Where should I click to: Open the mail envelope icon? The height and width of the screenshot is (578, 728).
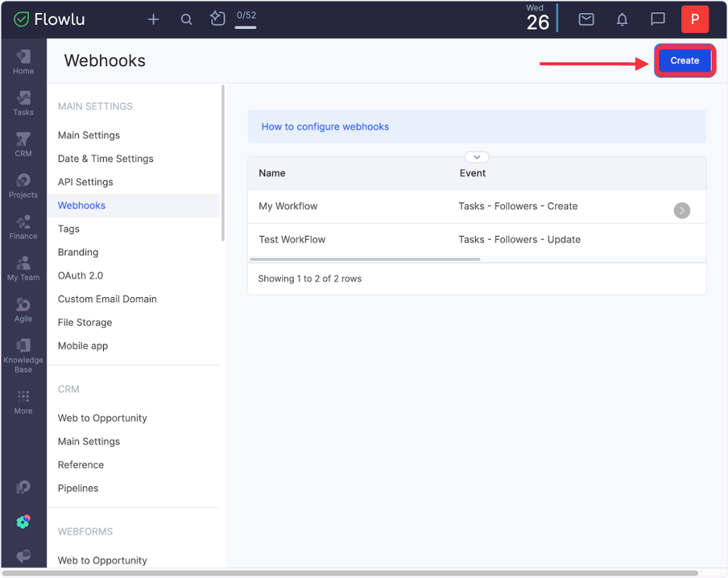coord(586,20)
